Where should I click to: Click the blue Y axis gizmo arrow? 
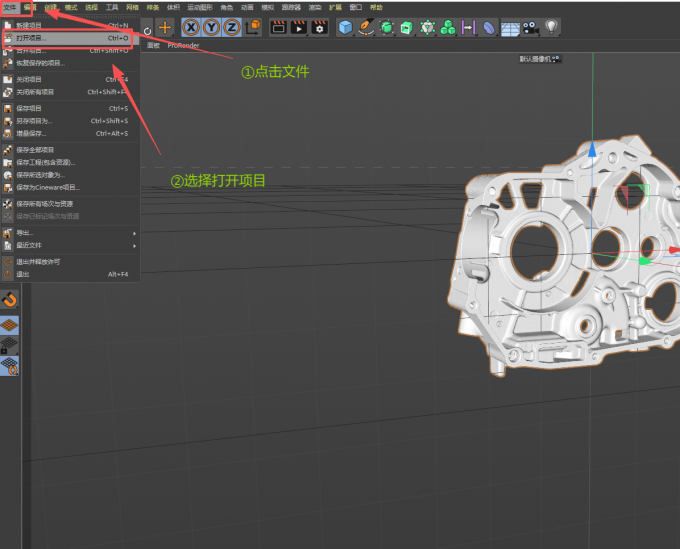pos(592,149)
